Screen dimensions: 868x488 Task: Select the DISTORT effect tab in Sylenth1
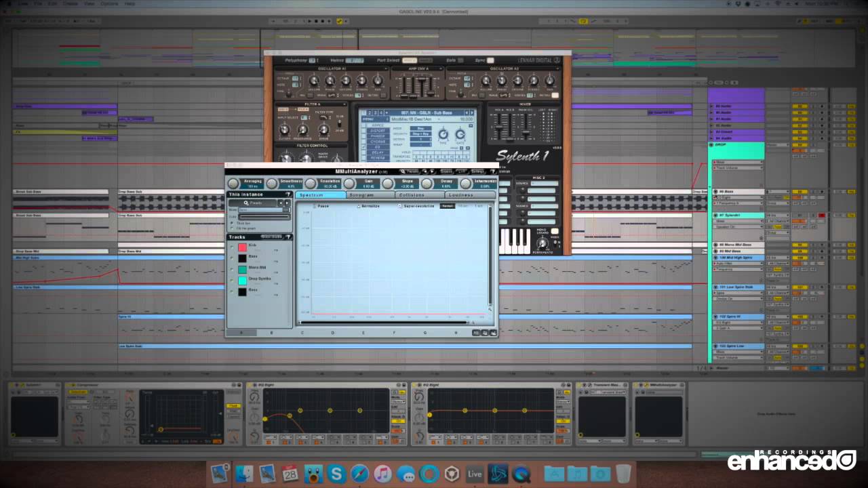[378, 131]
